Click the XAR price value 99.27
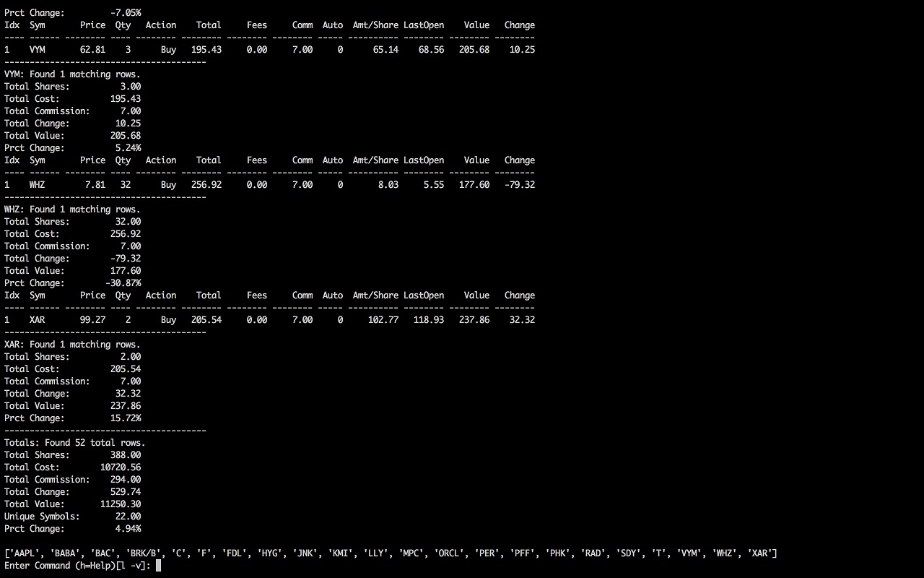Viewport: 924px width, 578px height. [92, 320]
